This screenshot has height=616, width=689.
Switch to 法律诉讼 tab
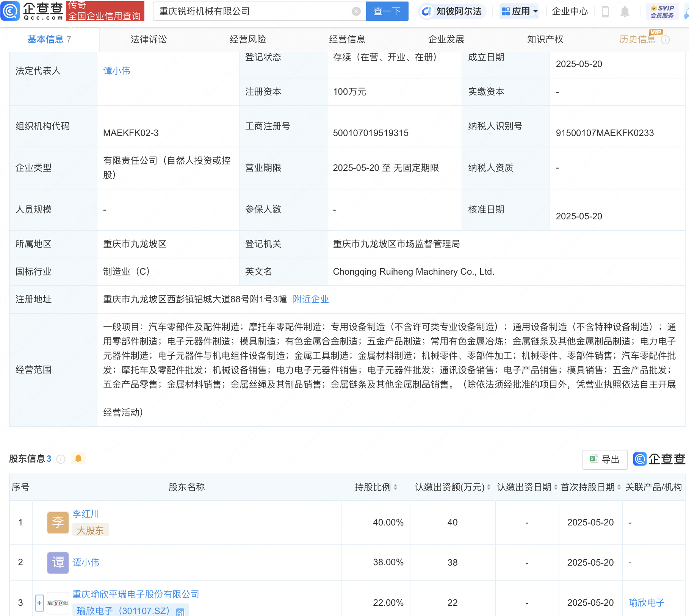149,39
